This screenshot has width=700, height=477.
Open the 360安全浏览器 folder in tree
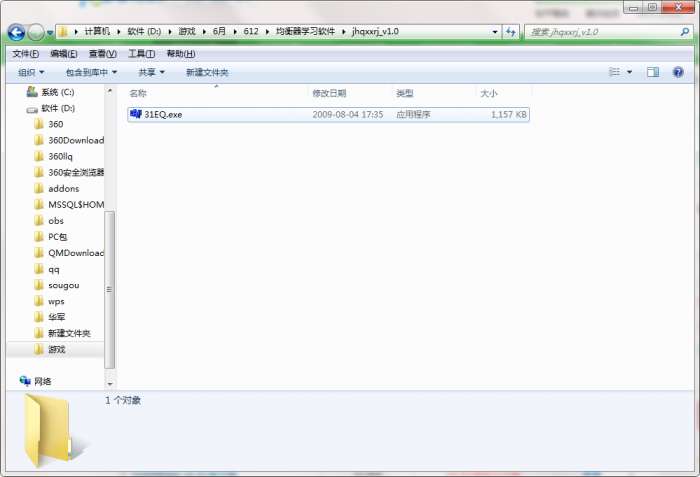[69, 172]
